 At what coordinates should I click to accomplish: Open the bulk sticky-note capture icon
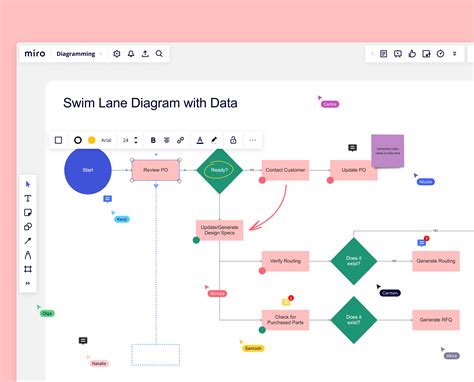(x=426, y=54)
